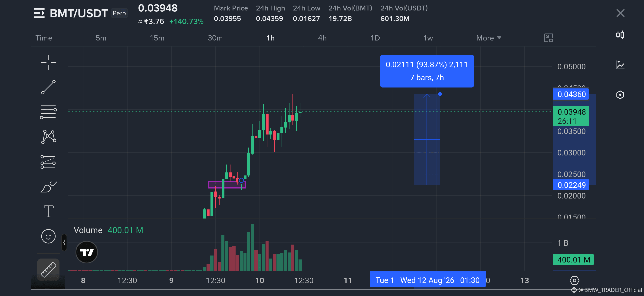
Task: Click the TradingView logo badge
Action: tap(86, 252)
